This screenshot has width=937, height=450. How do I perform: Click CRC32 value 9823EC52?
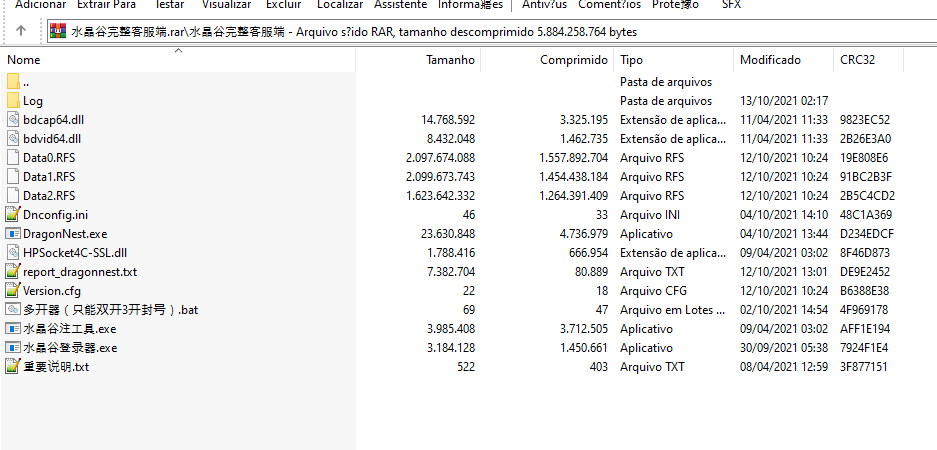[x=865, y=120]
